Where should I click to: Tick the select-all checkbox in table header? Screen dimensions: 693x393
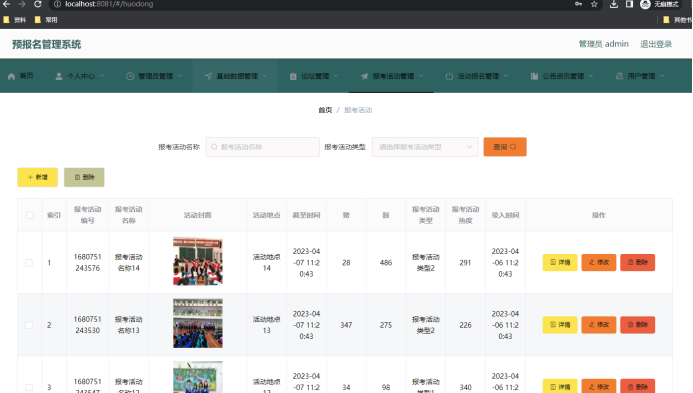(x=30, y=215)
